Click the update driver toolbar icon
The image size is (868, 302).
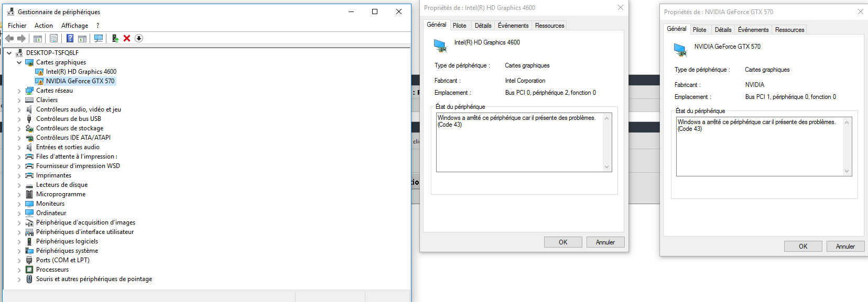point(115,38)
